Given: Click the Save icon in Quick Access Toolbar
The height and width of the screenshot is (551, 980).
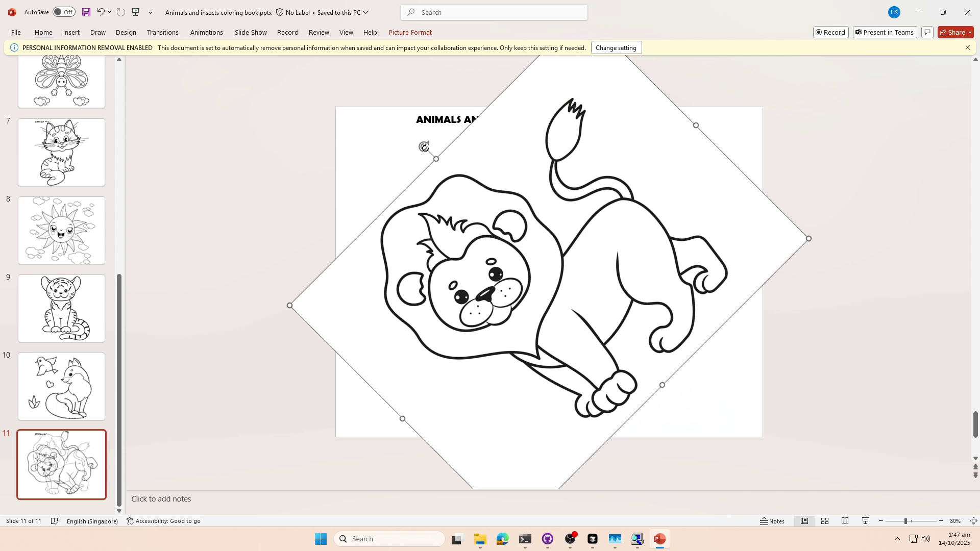Looking at the screenshot, I should pos(86,12).
